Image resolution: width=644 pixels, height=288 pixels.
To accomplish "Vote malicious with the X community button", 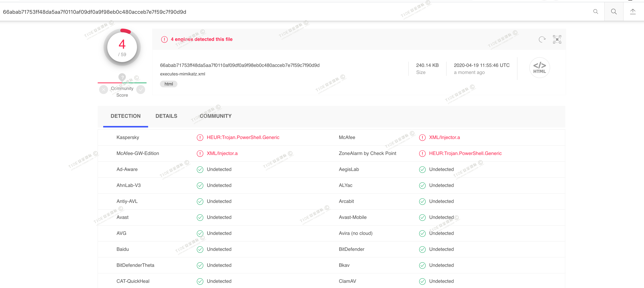I will coord(104,90).
